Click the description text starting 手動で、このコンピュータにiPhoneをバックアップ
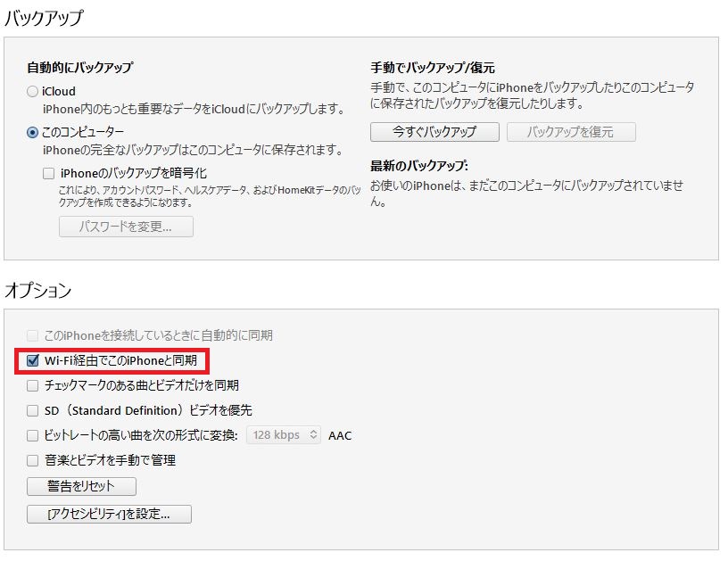Viewport: 728px width, 561px height. [x=532, y=95]
